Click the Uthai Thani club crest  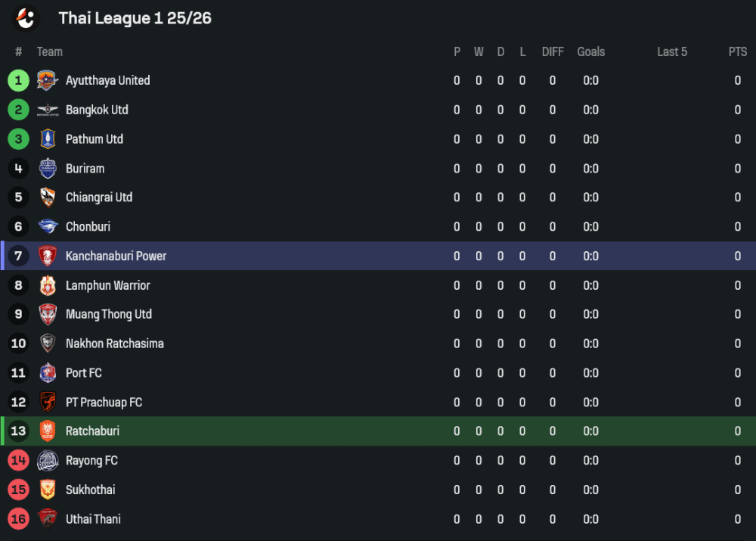(48, 519)
